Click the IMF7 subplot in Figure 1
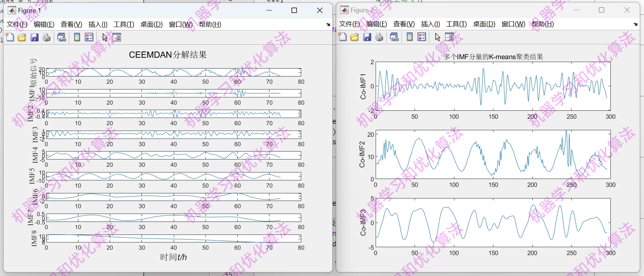The width and height of the screenshot is (644, 276). (174, 218)
